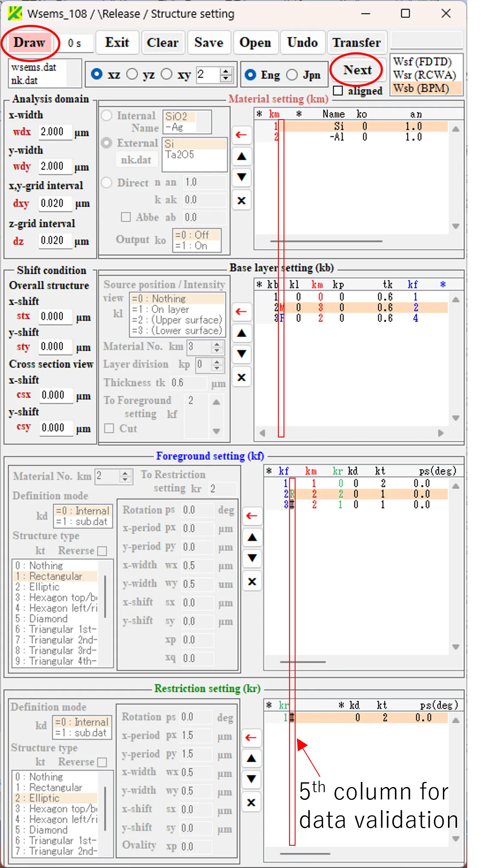The image size is (481, 868).
Task: Click the Transfer menu button
Action: pos(356,42)
